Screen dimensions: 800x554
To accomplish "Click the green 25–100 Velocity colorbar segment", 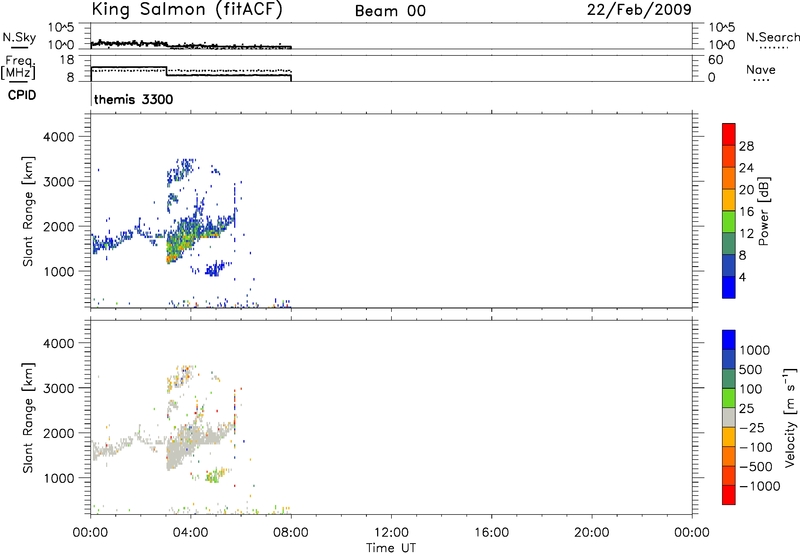I will point(729,398).
